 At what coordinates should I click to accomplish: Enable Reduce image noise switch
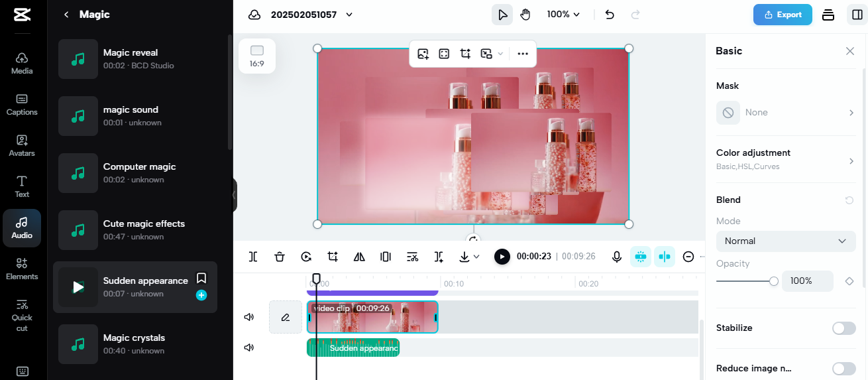click(844, 369)
